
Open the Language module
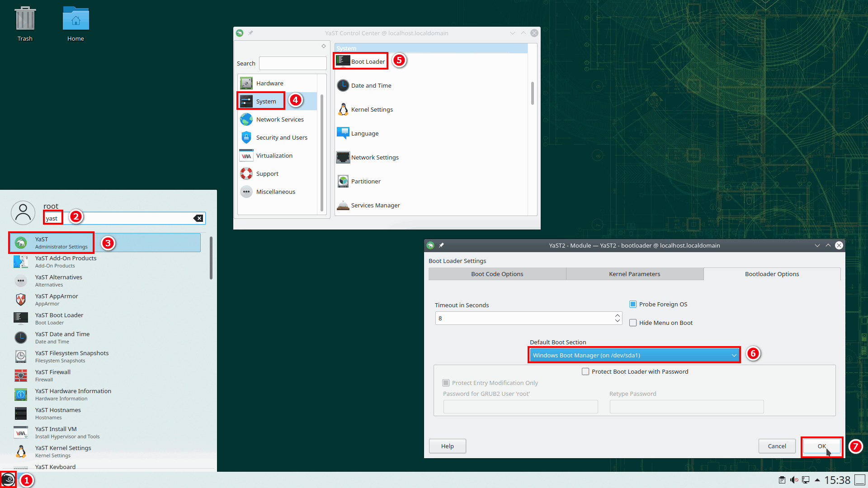tap(358, 133)
